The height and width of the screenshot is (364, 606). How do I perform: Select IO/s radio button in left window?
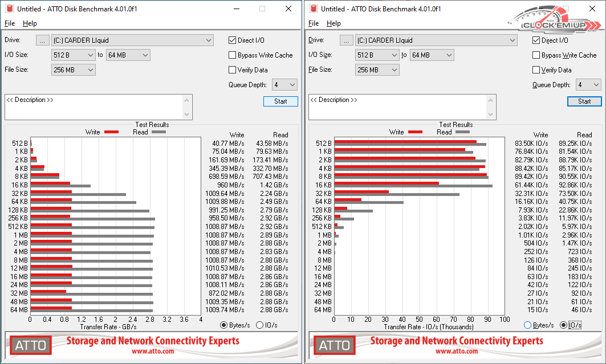point(260,325)
